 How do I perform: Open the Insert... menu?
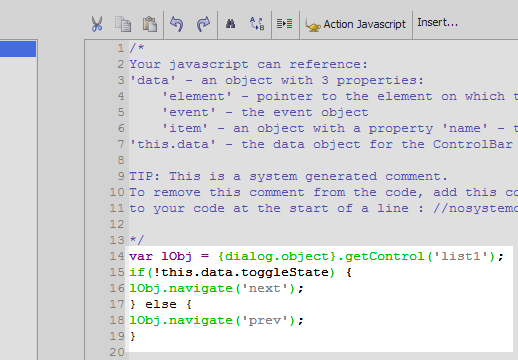coord(437,23)
